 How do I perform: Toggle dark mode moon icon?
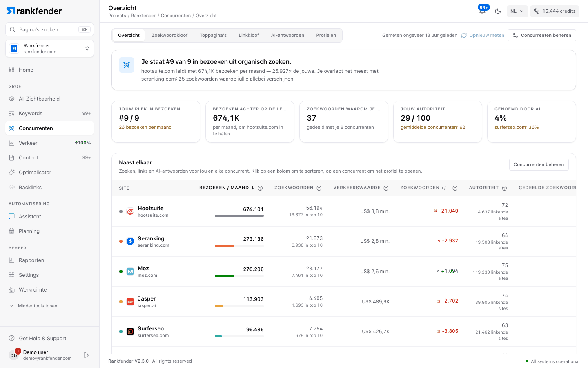pos(498,11)
